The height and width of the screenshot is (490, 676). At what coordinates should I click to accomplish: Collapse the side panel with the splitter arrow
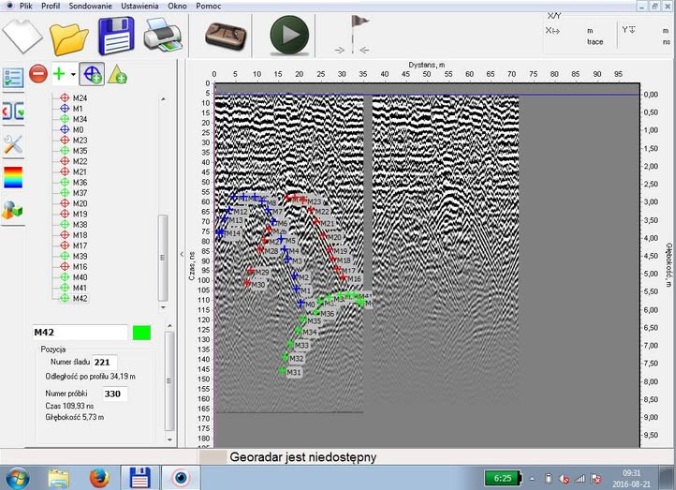(x=182, y=254)
